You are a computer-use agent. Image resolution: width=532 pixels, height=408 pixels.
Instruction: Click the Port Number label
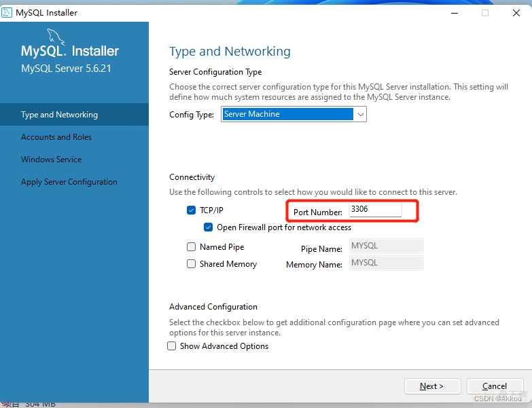[x=318, y=212]
